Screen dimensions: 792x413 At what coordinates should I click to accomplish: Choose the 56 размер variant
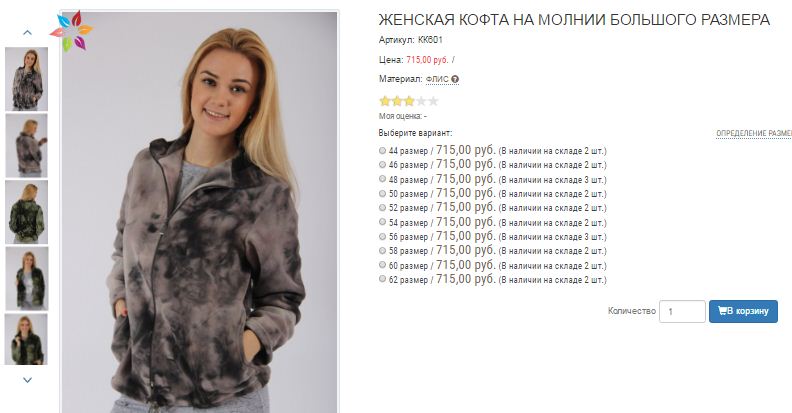pos(382,237)
